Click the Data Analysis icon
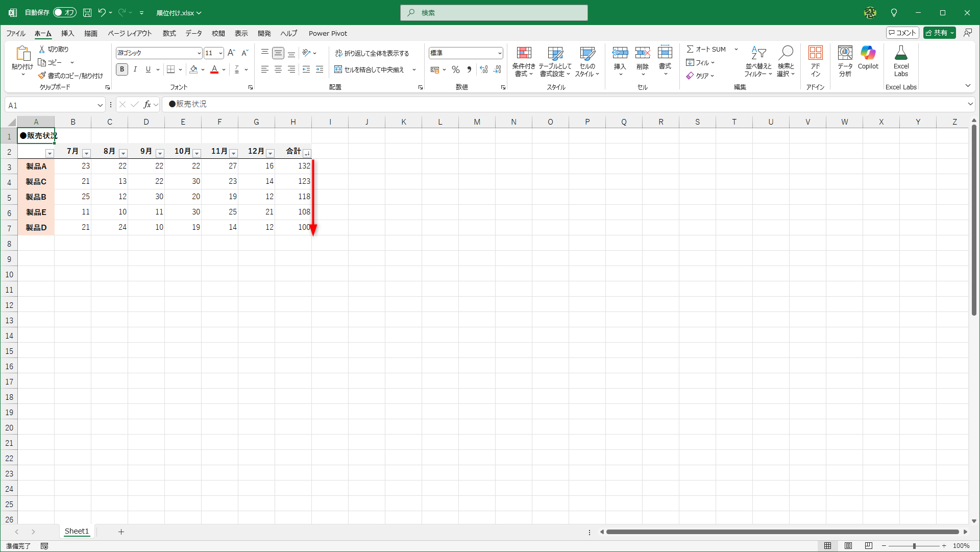The image size is (980, 552). (x=845, y=53)
